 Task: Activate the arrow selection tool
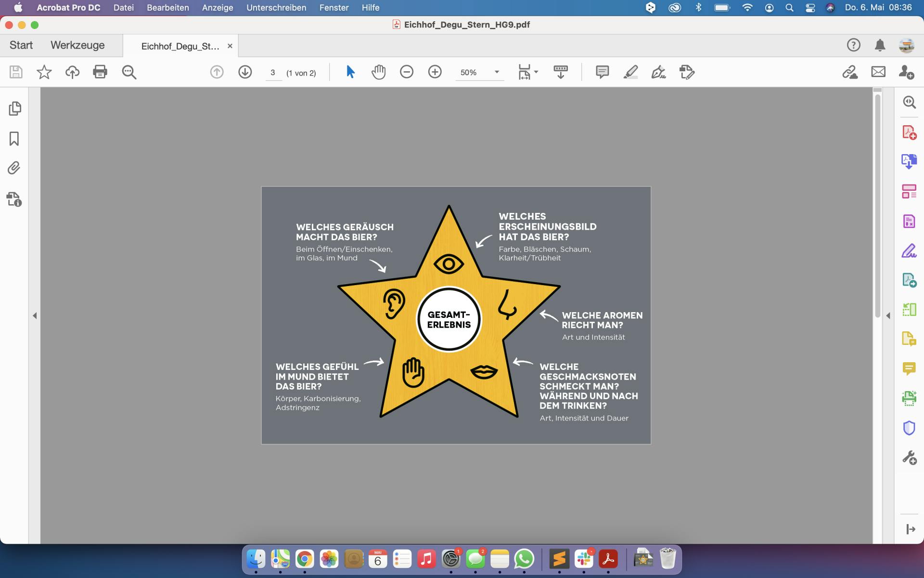pyautogui.click(x=350, y=72)
